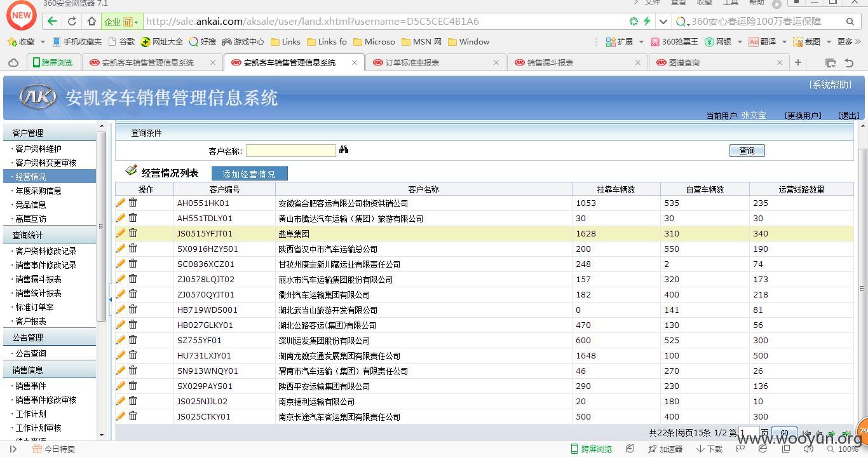Click trash icon for AH551TDLY01 row
This screenshot has width=868, height=457.
point(133,218)
